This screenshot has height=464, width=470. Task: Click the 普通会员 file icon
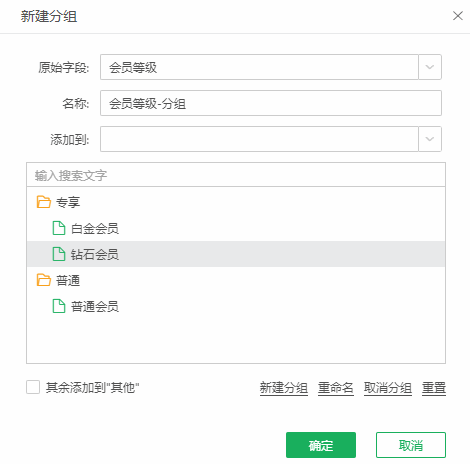pos(59,306)
